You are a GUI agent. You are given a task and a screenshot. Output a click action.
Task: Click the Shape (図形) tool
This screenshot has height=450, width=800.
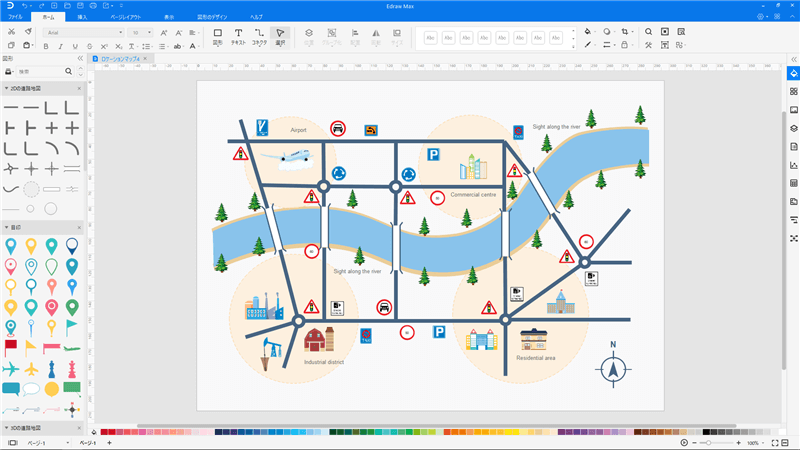pos(217,37)
